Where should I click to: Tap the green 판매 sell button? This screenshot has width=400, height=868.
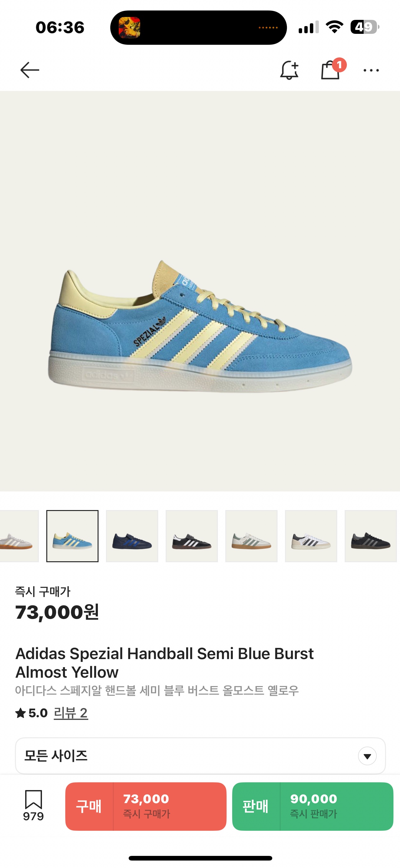pyautogui.click(x=313, y=806)
